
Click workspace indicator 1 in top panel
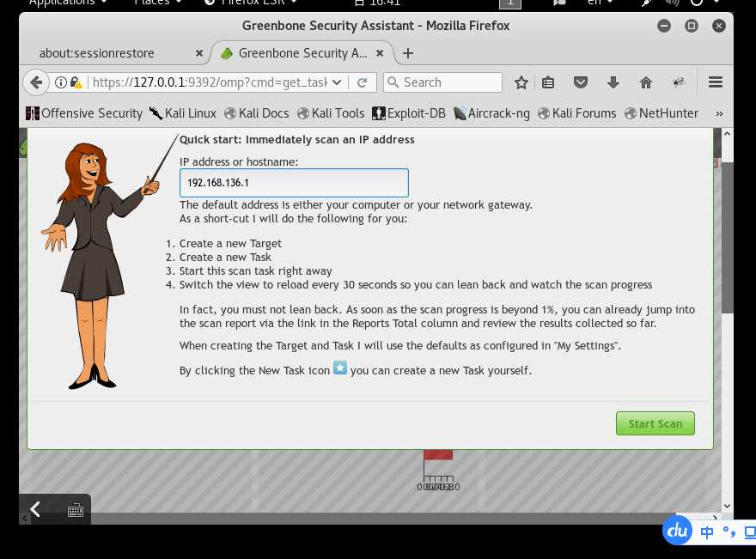click(x=510, y=3)
